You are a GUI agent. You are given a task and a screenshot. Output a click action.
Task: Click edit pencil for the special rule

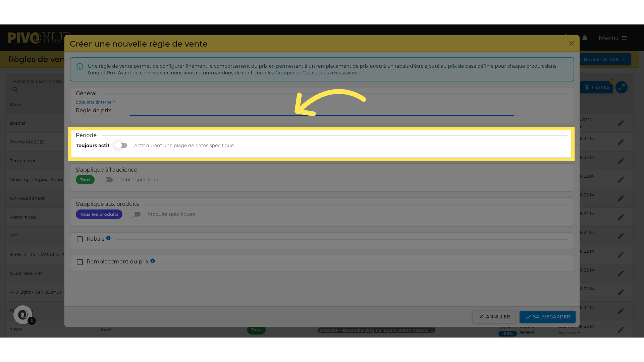621,123
